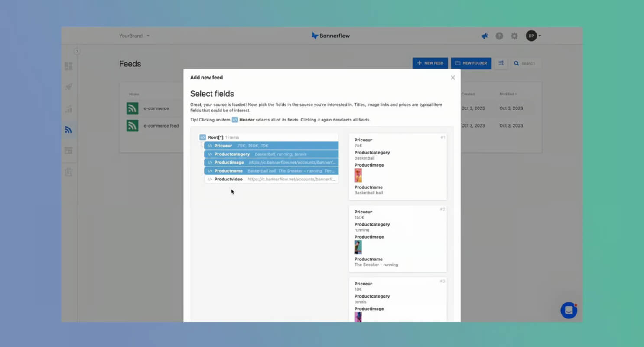Deselect the Productimage field row
644x347 pixels.
pyautogui.click(x=271, y=162)
